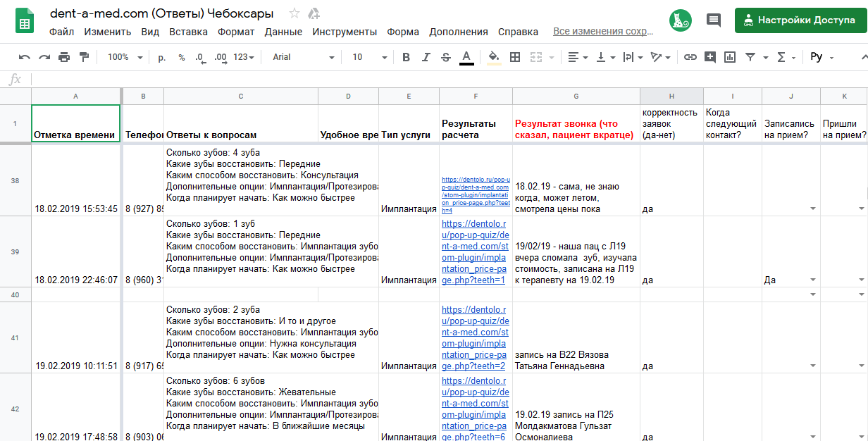
Task: Open the Вставка menu
Action: click(188, 32)
